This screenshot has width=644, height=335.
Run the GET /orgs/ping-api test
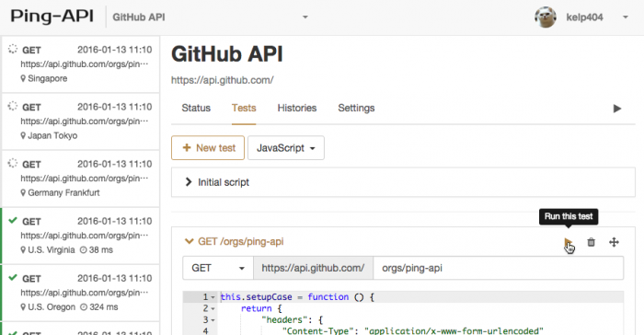tap(568, 242)
